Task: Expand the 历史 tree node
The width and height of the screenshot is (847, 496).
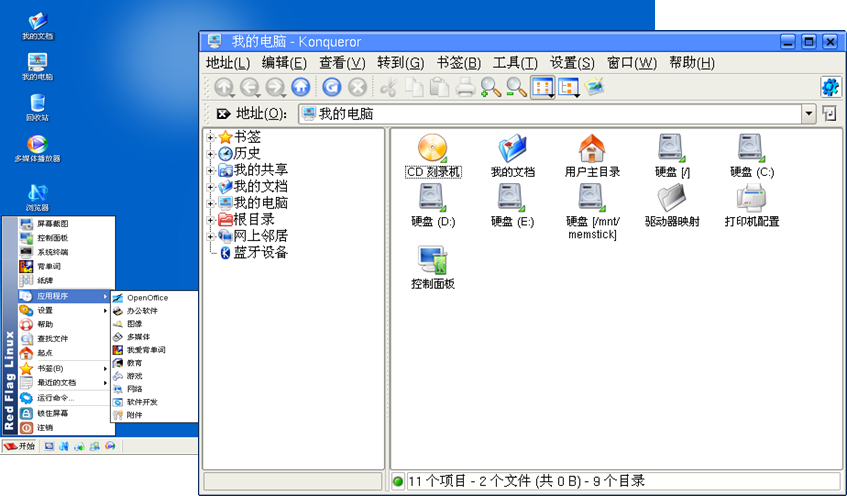Action: coord(211,154)
